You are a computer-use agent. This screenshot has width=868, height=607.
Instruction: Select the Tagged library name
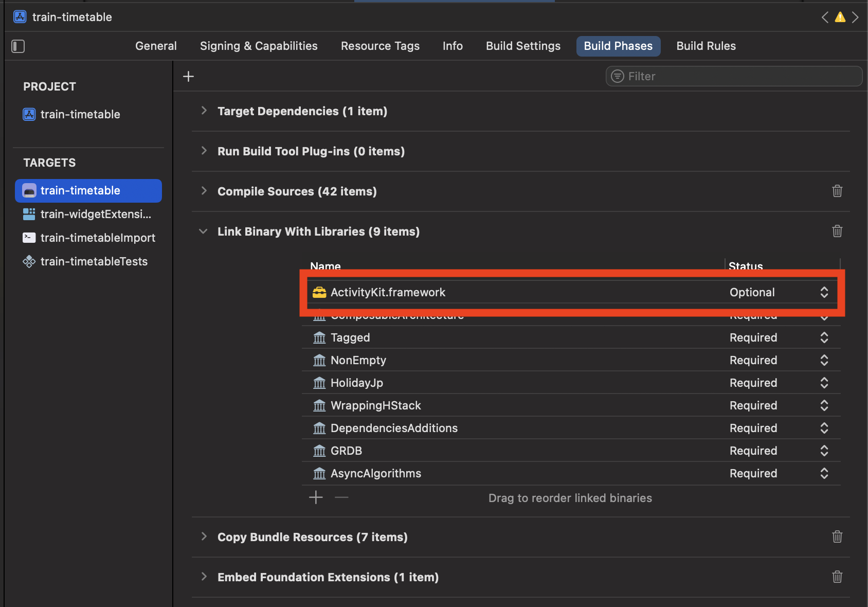click(x=350, y=337)
